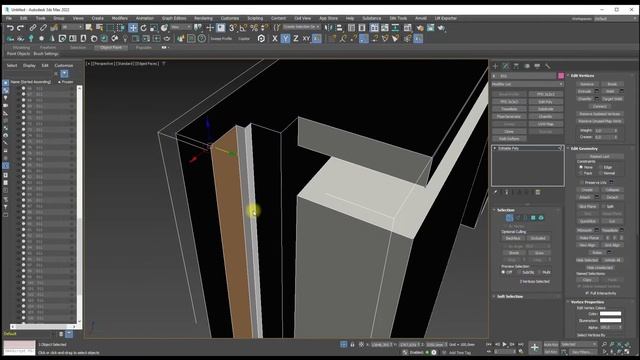This screenshot has height=360, width=640.
Task: Choose SubObj preview selection radio button
Action: [519, 272]
